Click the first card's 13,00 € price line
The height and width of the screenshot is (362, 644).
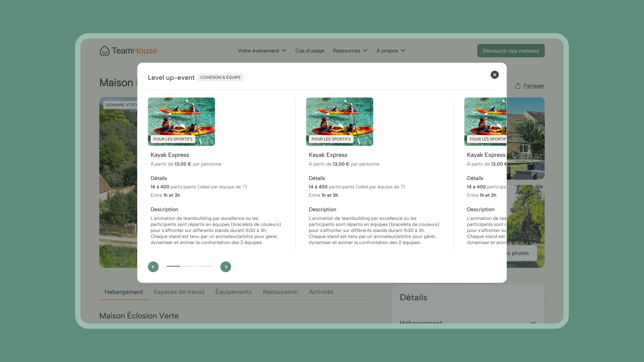(x=186, y=164)
